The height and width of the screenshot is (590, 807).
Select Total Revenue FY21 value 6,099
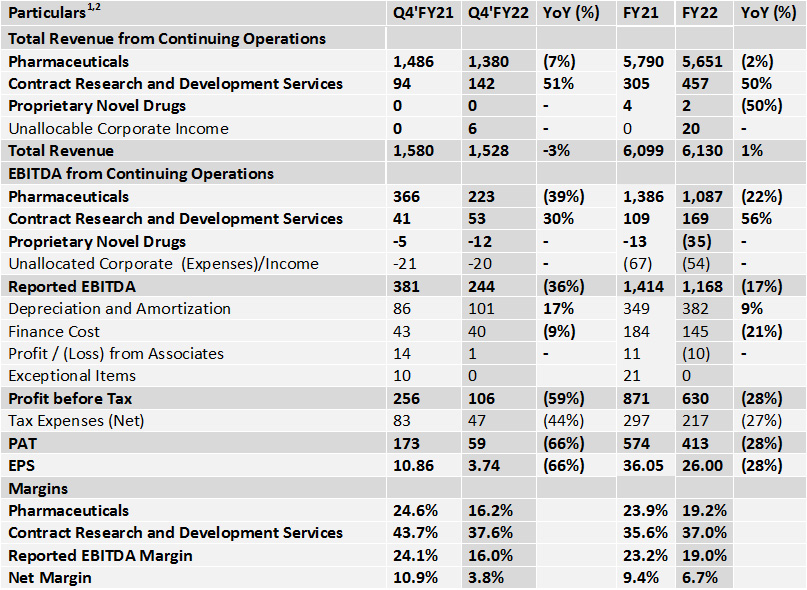[643, 151]
